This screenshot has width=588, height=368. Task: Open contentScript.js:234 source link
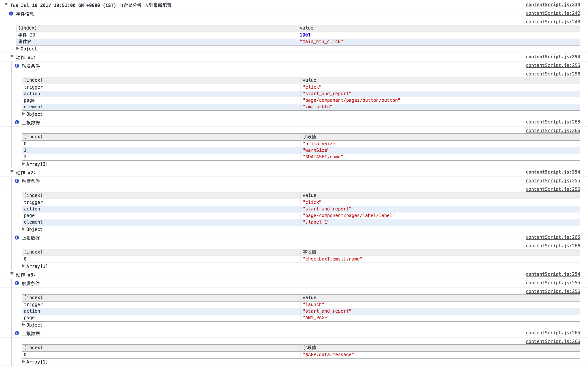553,5
